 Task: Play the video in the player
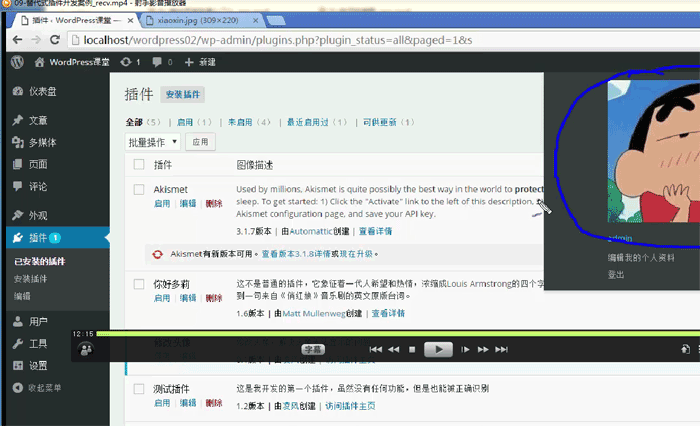(438, 350)
